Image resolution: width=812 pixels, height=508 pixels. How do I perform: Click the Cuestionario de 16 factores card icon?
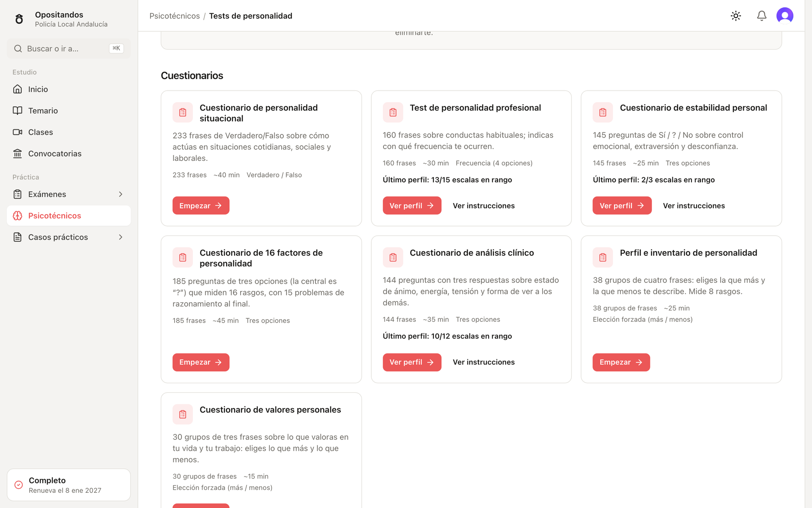pyautogui.click(x=183, y=257)
